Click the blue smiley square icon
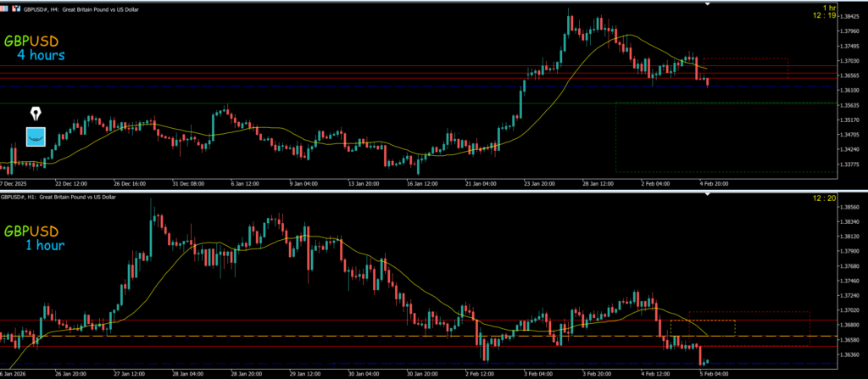868x379 pixels. [35, 136]
